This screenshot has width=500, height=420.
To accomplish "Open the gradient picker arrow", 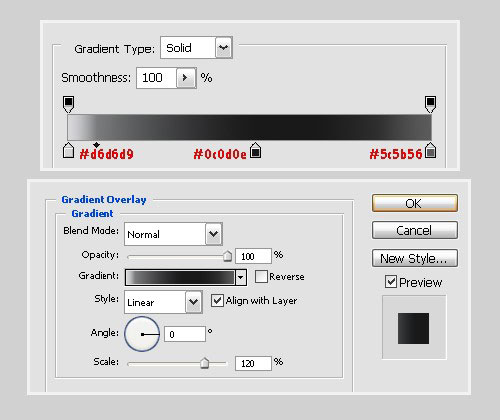I will 241,277.
